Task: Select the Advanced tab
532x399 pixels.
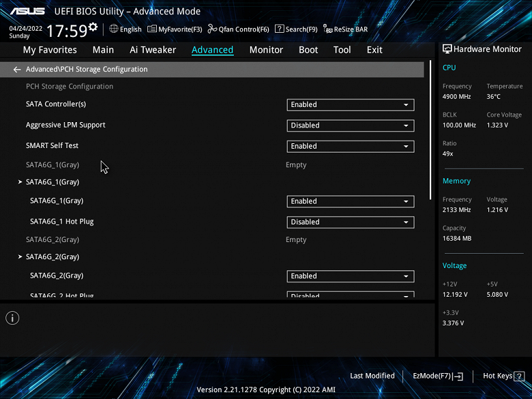Action: tap(212, 50)
